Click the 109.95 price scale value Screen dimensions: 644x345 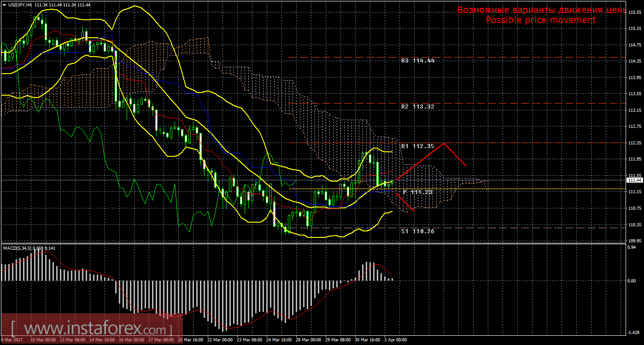click(x=634, y=241)
